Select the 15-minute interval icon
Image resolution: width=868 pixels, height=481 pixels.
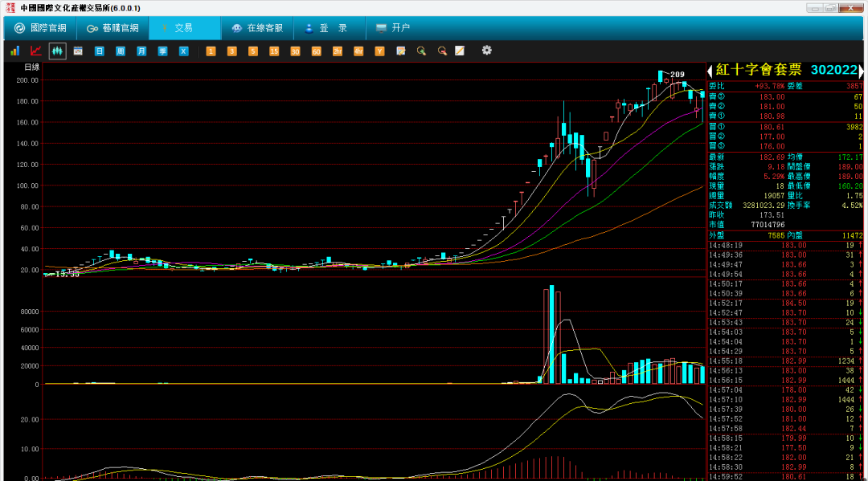[x=273, y=51]
